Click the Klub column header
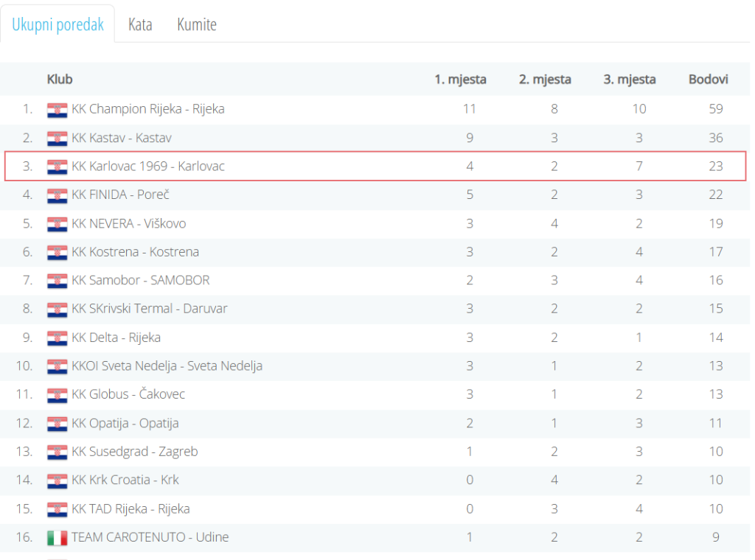Image resolution: width=755 pixels, height=560 pixels. coord(60,80)
